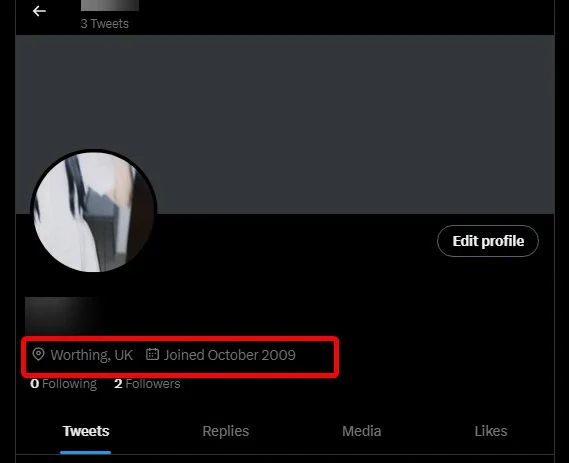Click the blurred display name below avatar
The height and width of the screenshot is (463, 569).
64,314
